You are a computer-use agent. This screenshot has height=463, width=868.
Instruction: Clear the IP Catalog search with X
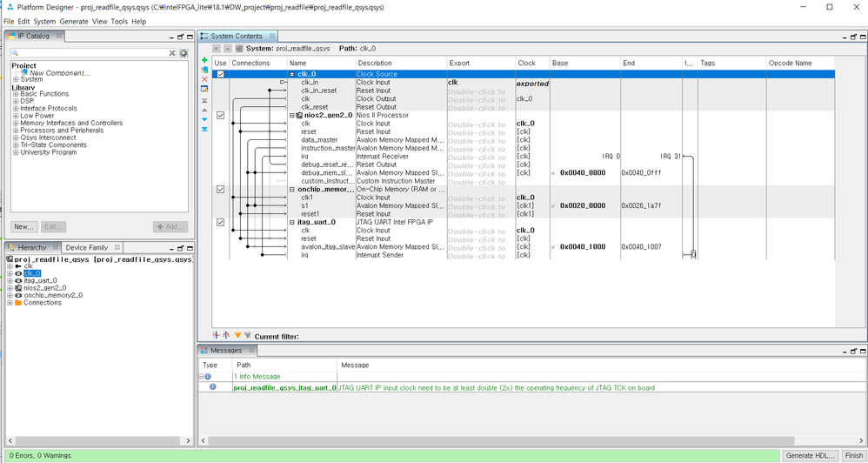click(172, 53)
